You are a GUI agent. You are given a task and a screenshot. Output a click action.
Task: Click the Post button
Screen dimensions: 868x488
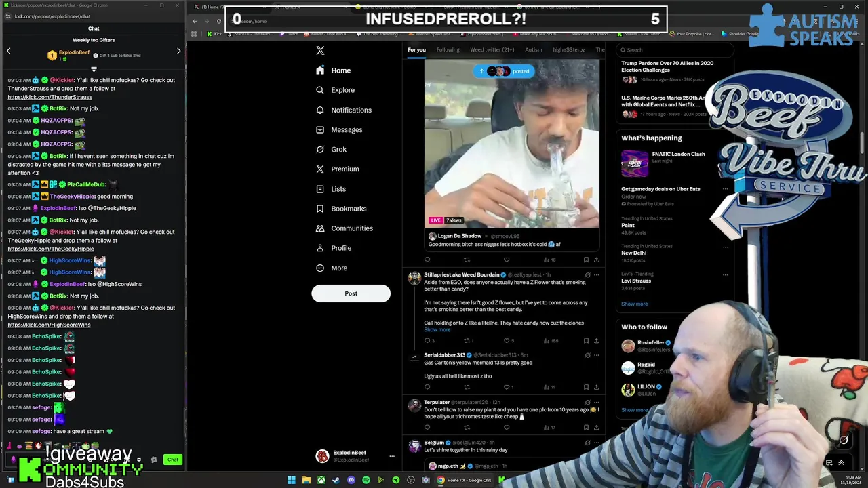(351, 293)
